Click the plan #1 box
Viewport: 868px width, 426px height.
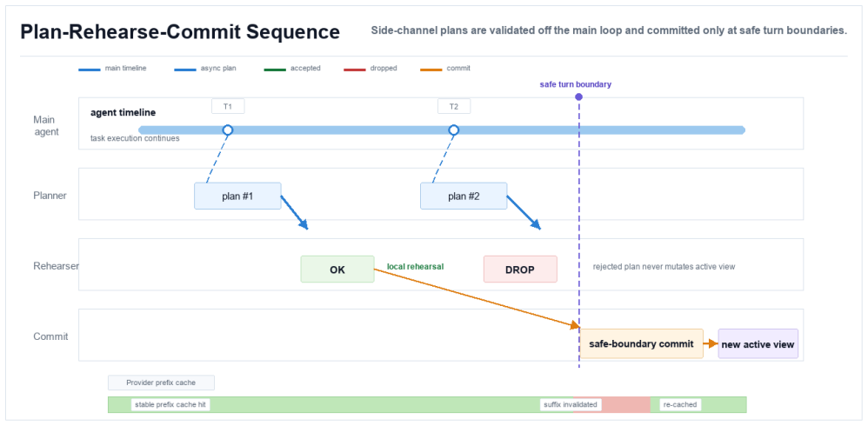(237, 196)
